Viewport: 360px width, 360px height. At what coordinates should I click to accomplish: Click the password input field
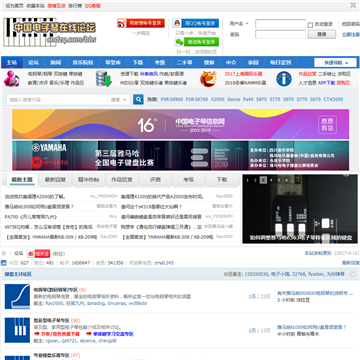coord(280,34)
